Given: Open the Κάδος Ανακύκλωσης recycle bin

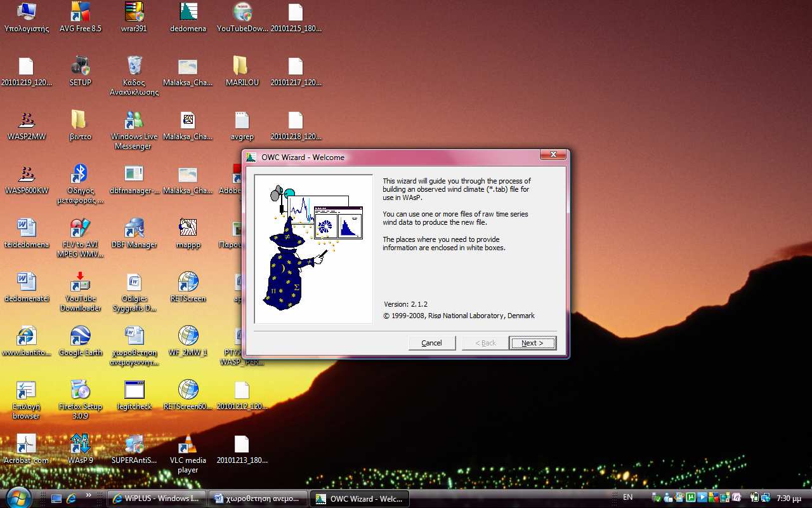Looking at the screenshot, I should [134, 76].
